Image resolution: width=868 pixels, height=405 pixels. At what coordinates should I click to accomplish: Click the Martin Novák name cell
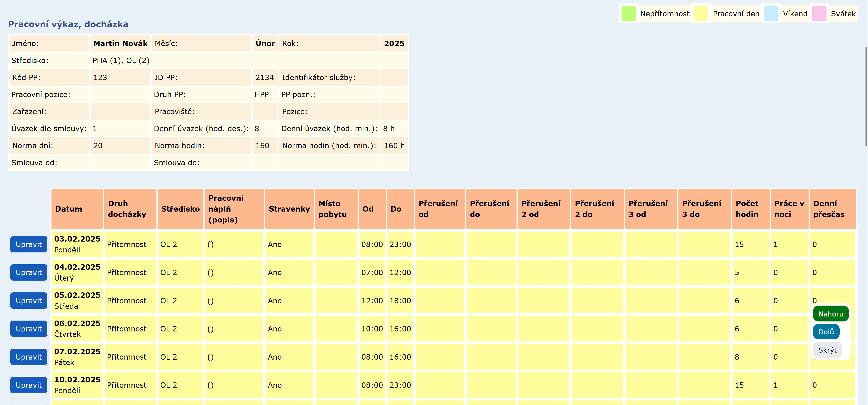click(x=120, y=44)
